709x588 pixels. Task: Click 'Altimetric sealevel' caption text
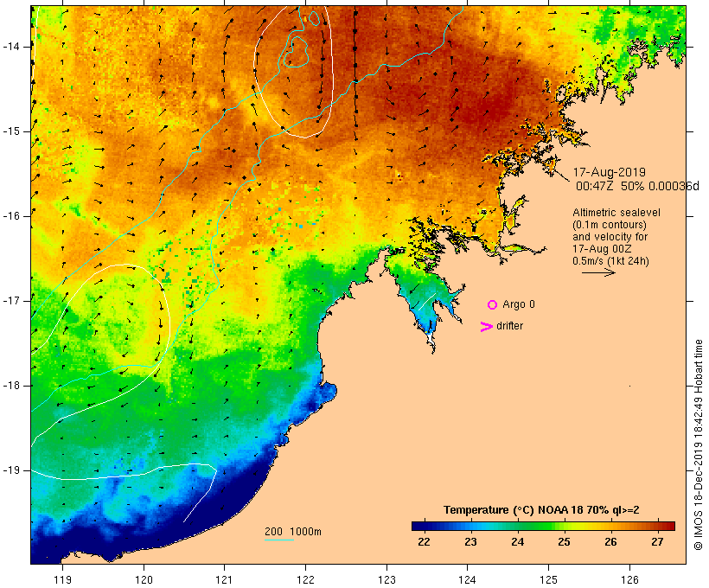pos(616,213)
